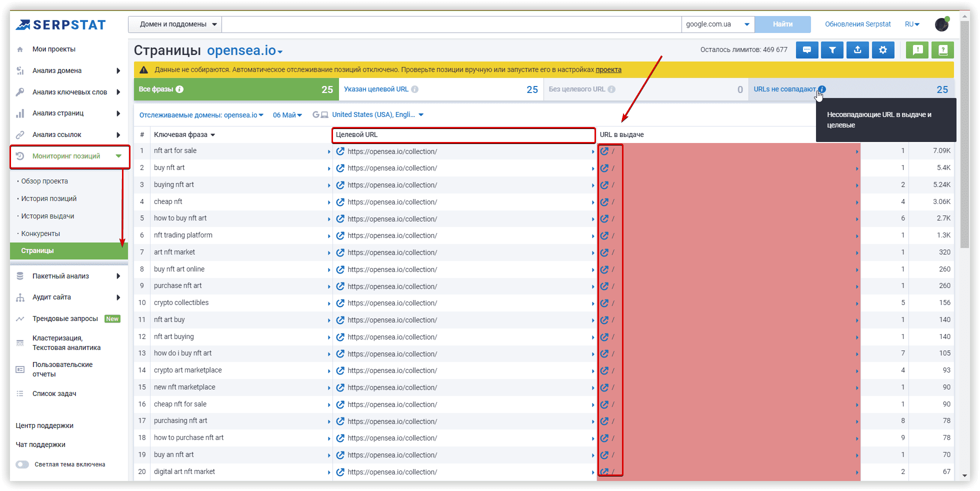The height and width of the screenshot is (491, 980).
Task: Open История позиций submenu item
Action: pos(49,198)
